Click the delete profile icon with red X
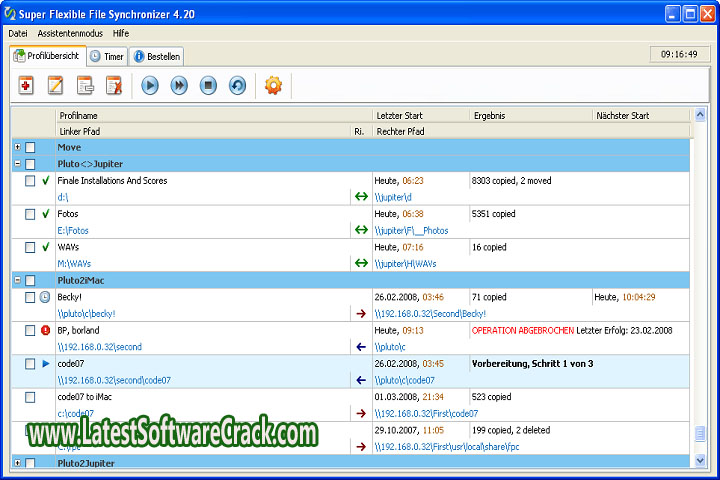Viewport: 720px width, 480px height. (114, 86)
